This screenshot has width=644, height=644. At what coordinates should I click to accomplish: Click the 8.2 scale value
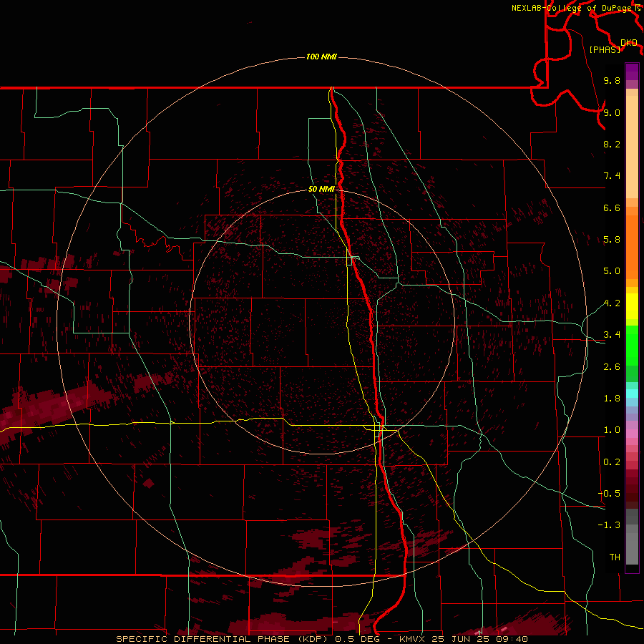coord(612,144)
